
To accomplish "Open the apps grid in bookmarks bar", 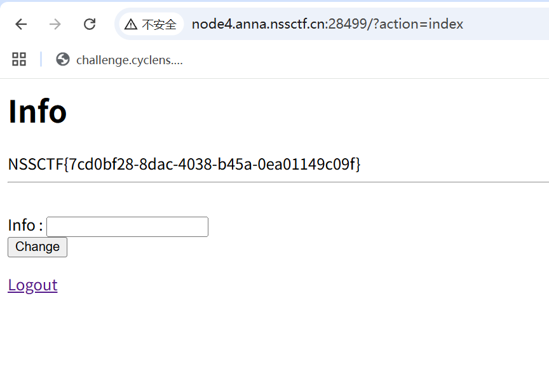I will 19,60.
